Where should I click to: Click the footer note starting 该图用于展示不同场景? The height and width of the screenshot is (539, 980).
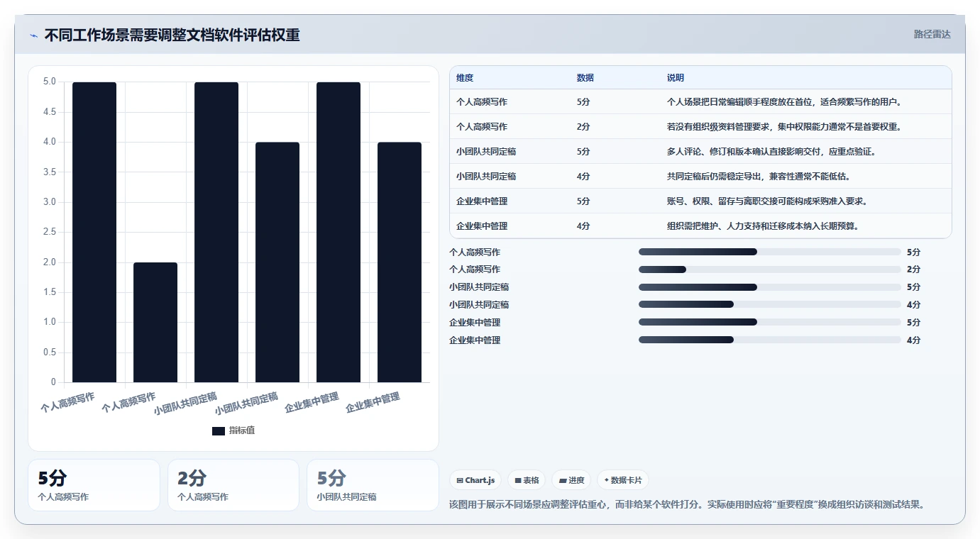687,505
